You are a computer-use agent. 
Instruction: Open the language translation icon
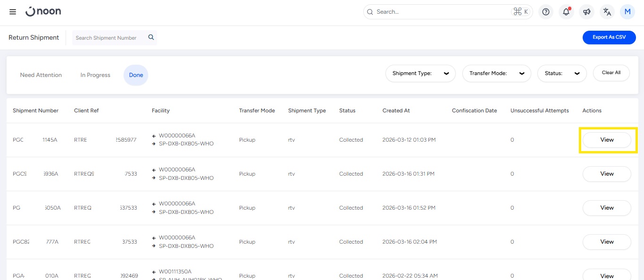pyautogui.click(x=607, y=12)
